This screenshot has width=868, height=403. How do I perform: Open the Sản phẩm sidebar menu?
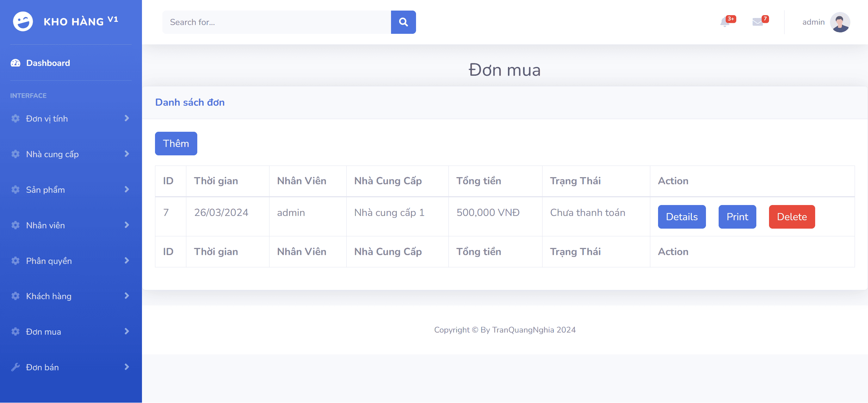click(x=71, y=190)
